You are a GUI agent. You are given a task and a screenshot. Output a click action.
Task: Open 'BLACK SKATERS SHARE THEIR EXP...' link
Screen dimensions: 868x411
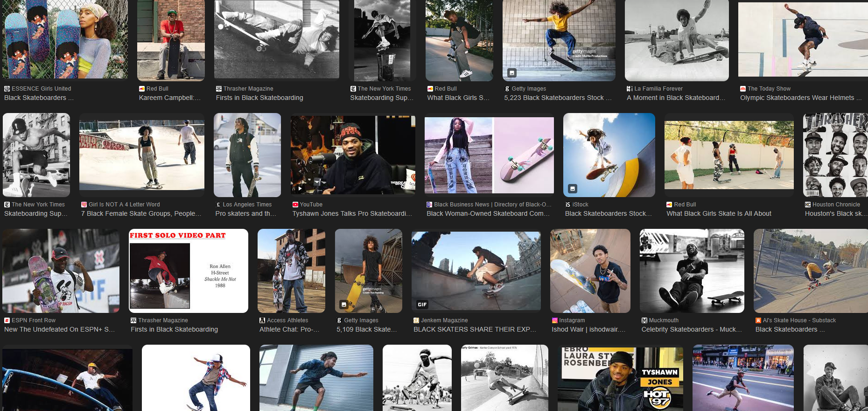[475, 329]
